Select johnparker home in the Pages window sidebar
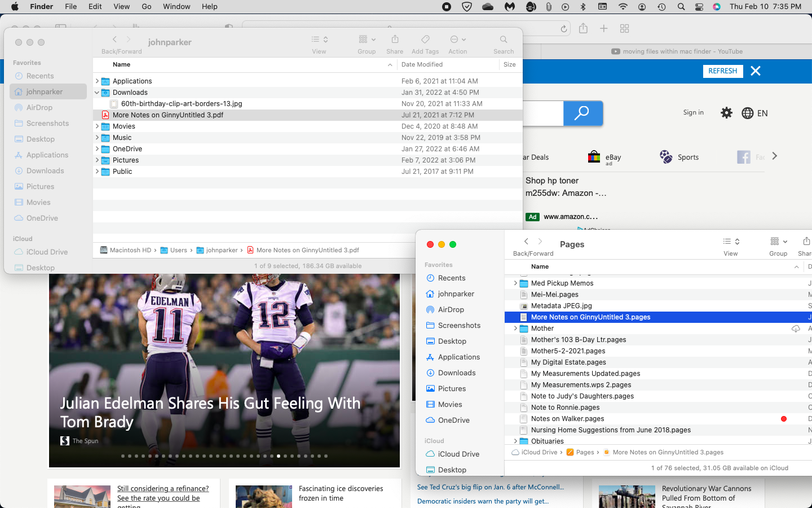Viewport: 812px width, 508px height. click(x=456, y=294)
